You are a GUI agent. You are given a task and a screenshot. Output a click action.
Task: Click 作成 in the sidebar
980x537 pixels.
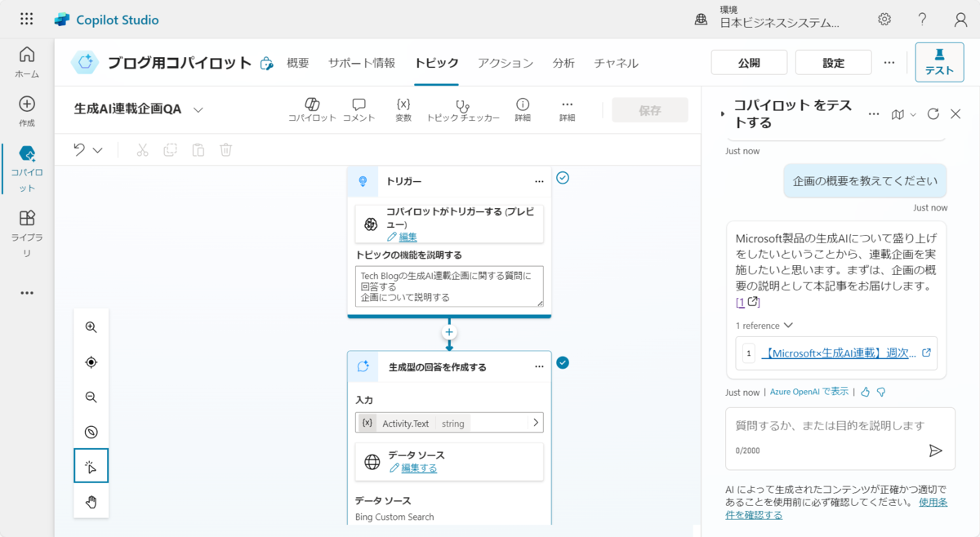coord(27,112)
